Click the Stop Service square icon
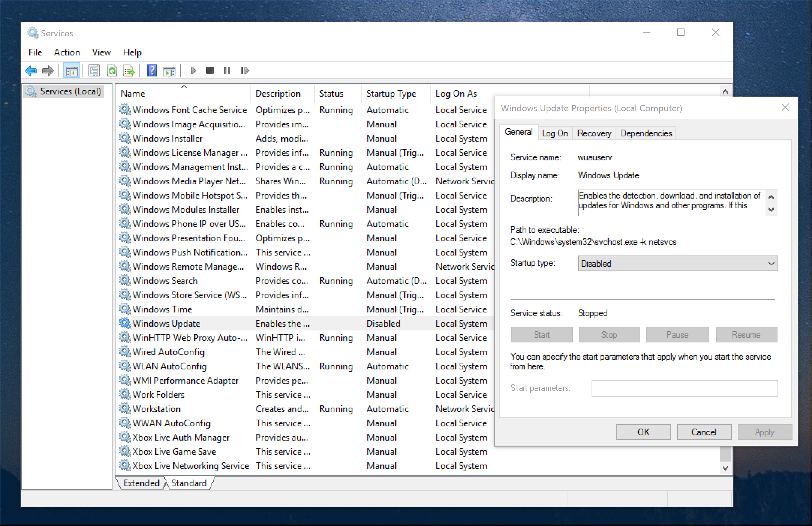 [x=210, y=70]
